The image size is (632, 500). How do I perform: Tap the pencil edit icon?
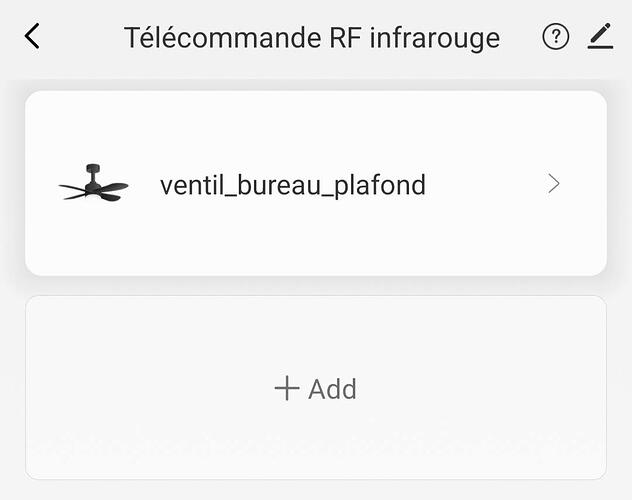click(x=600, y=37)
